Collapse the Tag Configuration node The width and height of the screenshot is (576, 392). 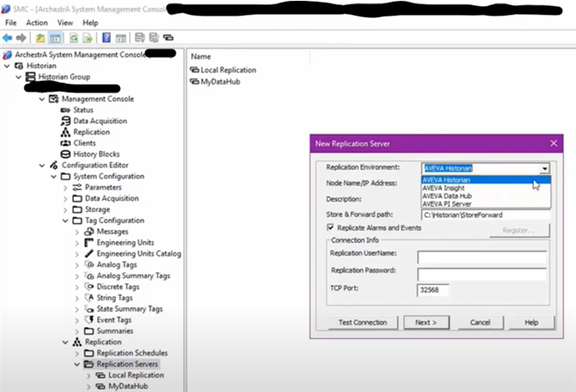click(66, 220)
